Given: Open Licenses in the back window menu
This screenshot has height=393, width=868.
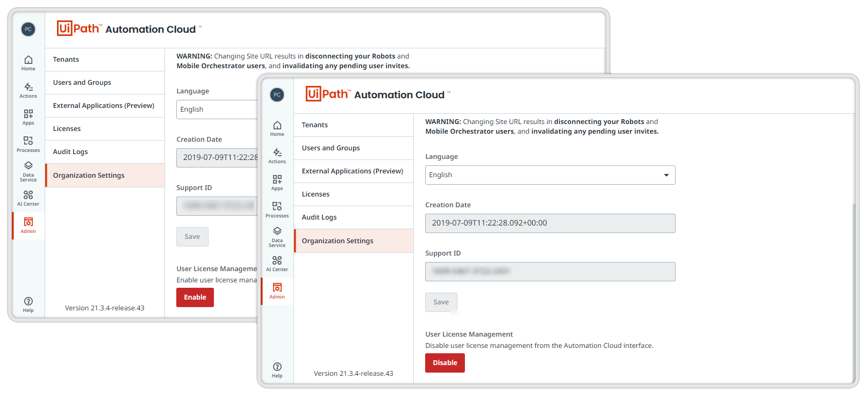Looking at the screenshot, I should pyautogui.click(x=105, y=129).
